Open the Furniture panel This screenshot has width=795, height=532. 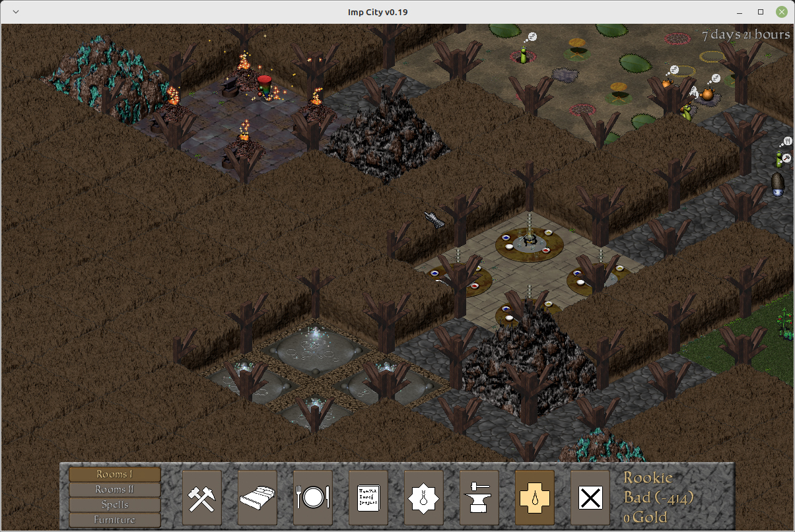tap(114, 518)
